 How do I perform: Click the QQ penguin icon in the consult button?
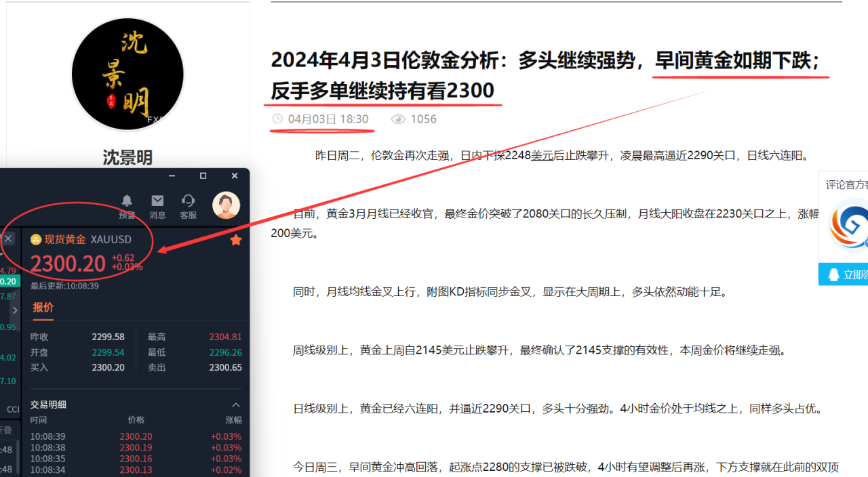(x=833, y=274)
